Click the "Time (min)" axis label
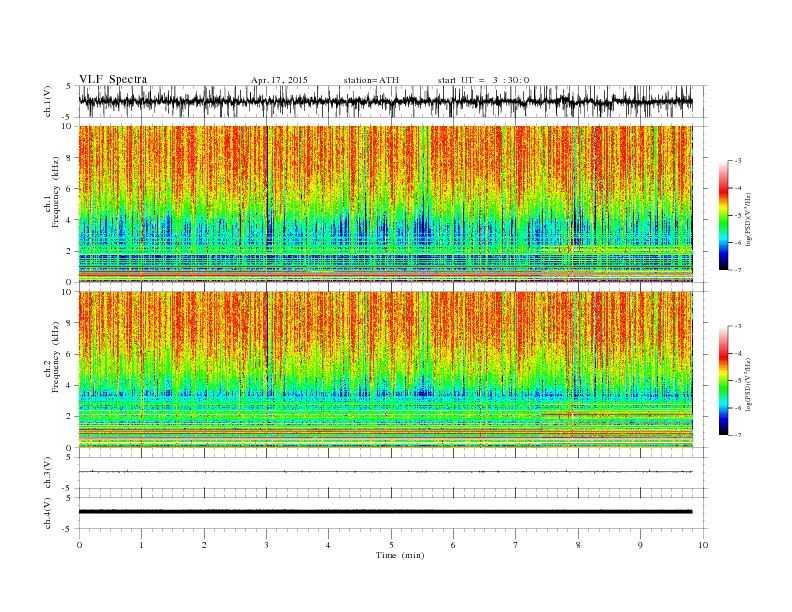This screenshot has width=792, height=612. (400, 555)
